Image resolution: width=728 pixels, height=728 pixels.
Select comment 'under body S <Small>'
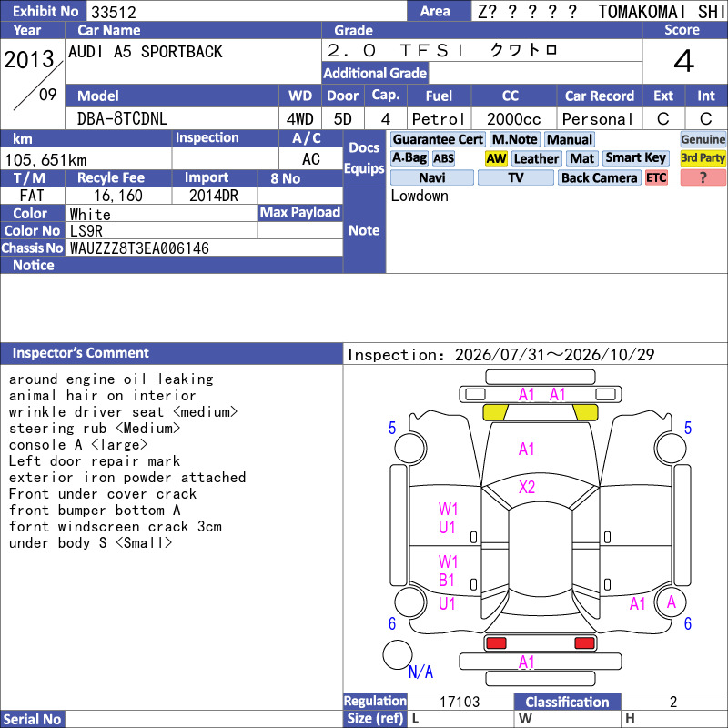point(90,542)
